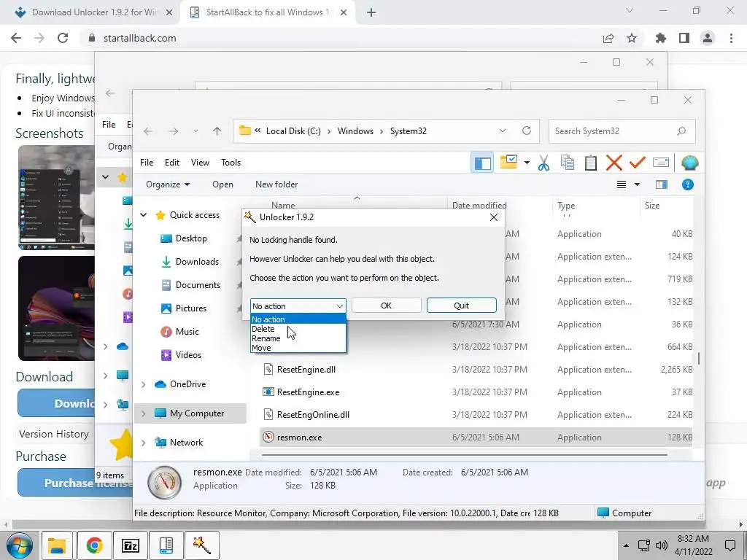Bookmark this page with the star icon
This screenshot has width=747, height=560.
coord(632,38)
